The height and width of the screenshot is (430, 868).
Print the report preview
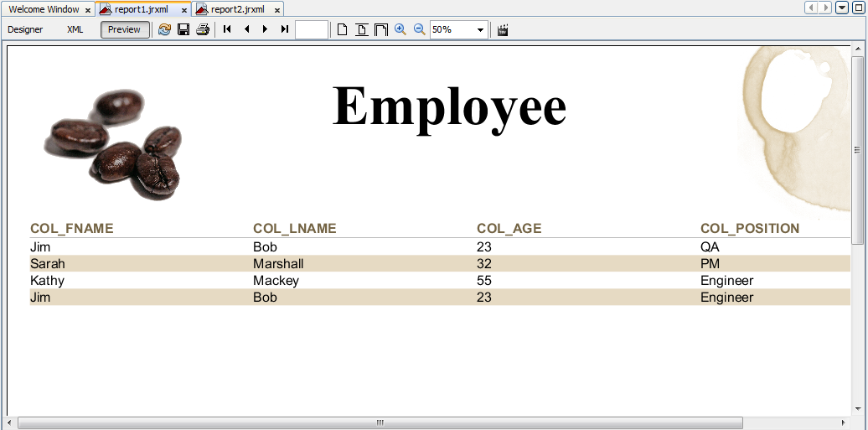203,29
